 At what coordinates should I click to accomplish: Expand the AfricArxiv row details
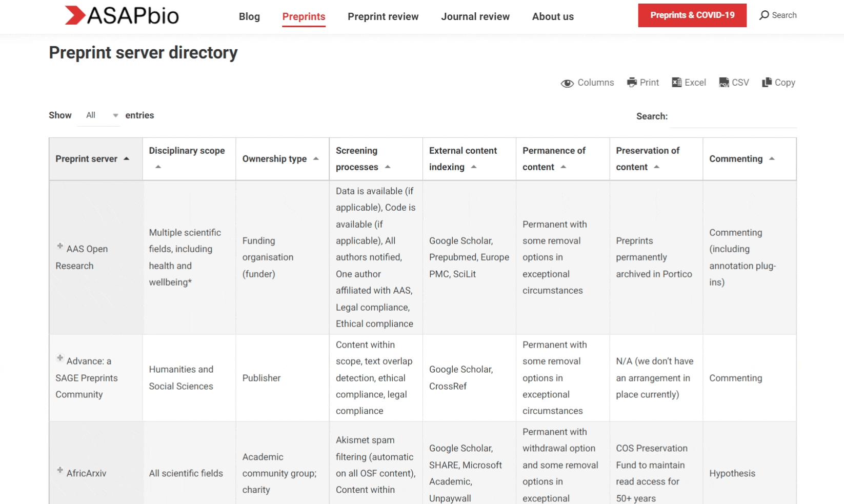59,470
